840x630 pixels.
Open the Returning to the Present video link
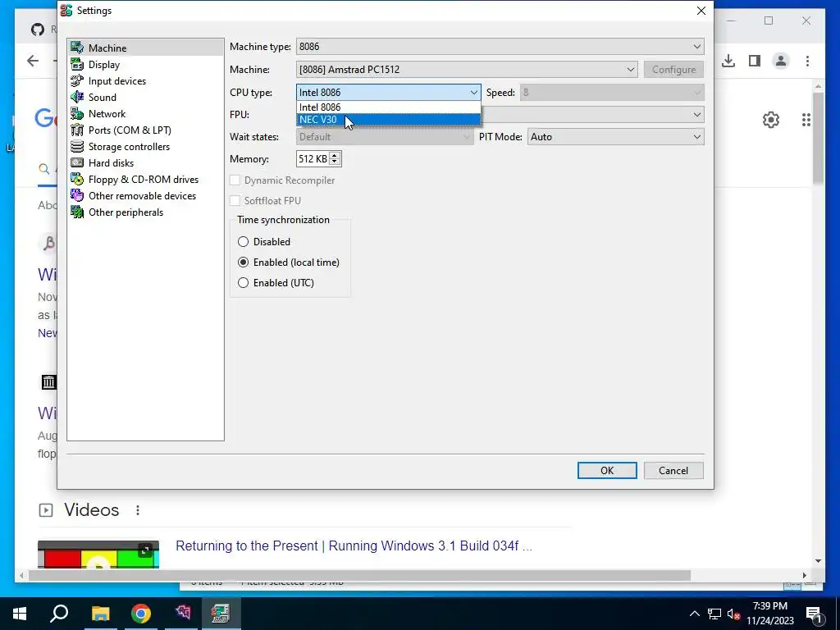(354, 546)
